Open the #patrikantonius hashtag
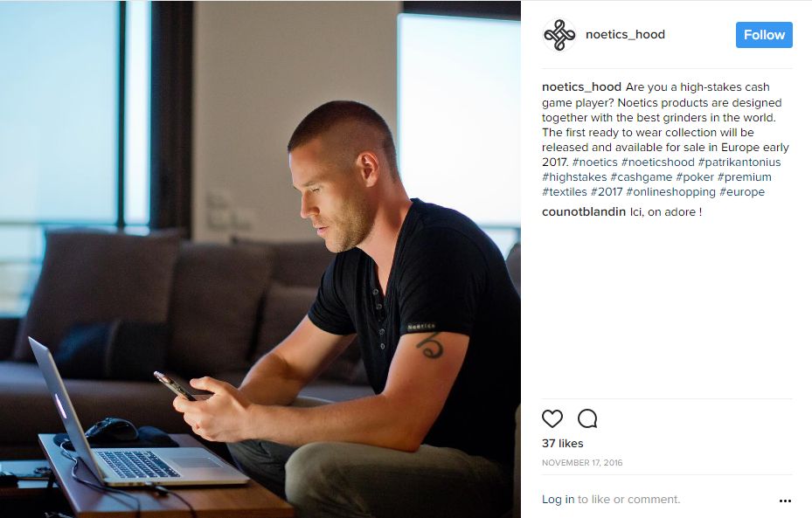The height and width of the screenshot is (518, 812). (739, 162)
